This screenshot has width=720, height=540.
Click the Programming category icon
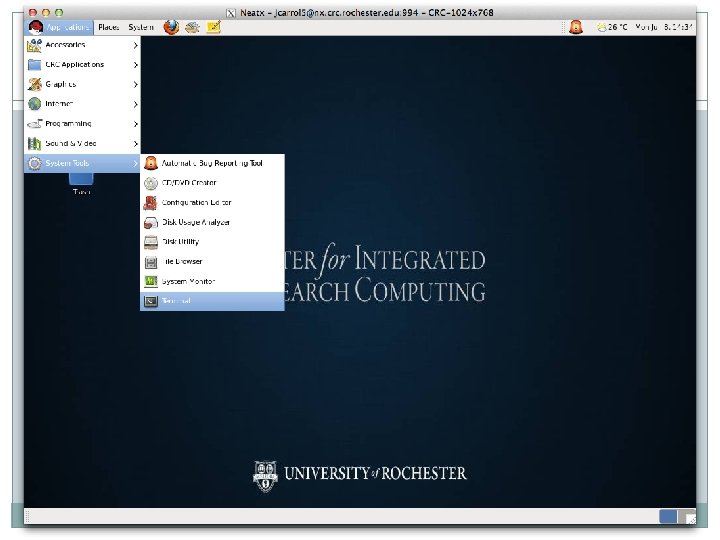coord(34,124)
